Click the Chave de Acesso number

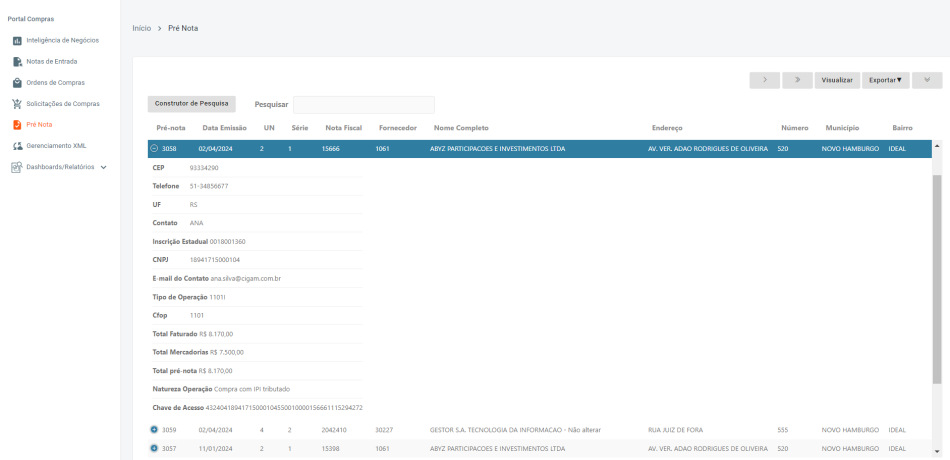tap(284, 407)
